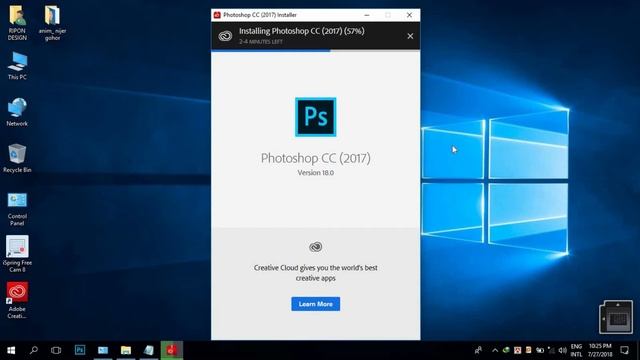Click the screen recorder overlay widget
The image size is (640, 360).
pos(616,317)
